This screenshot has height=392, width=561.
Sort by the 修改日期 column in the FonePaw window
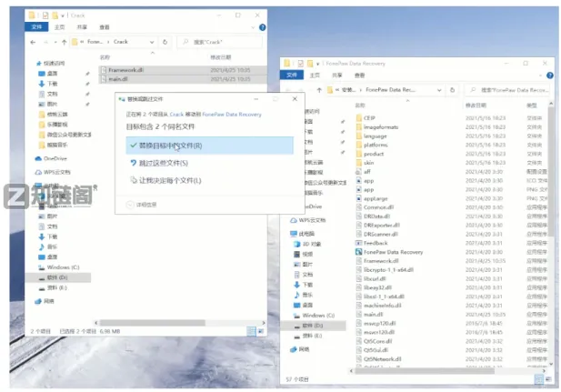tap(476, 105)
